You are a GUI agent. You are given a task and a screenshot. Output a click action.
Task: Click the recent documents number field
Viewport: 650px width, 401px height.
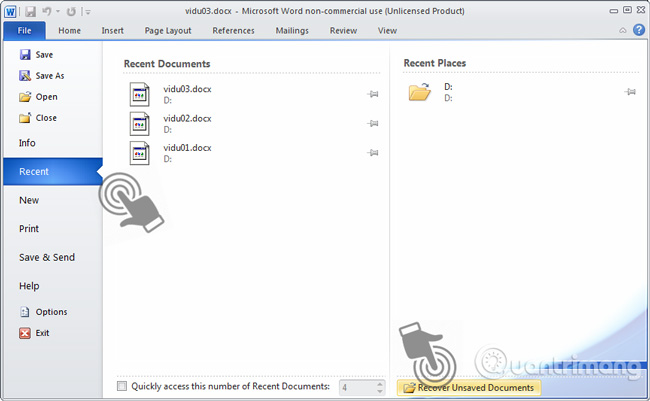[x=357, y=388]
